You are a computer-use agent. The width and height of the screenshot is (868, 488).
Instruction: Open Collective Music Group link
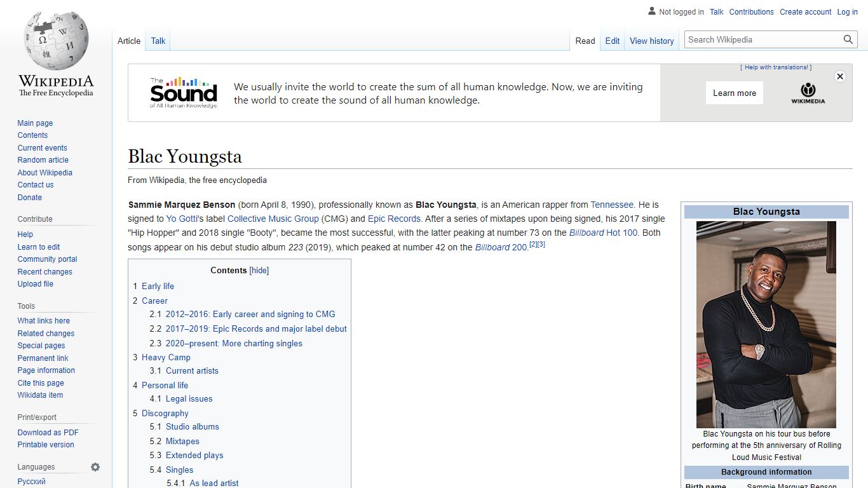coord(273,219)
